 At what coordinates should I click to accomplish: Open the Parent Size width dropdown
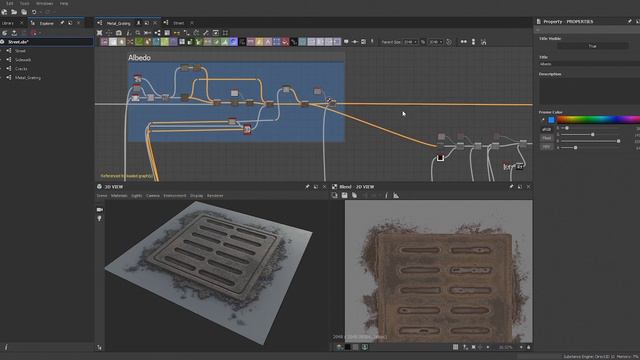point(410,42)
